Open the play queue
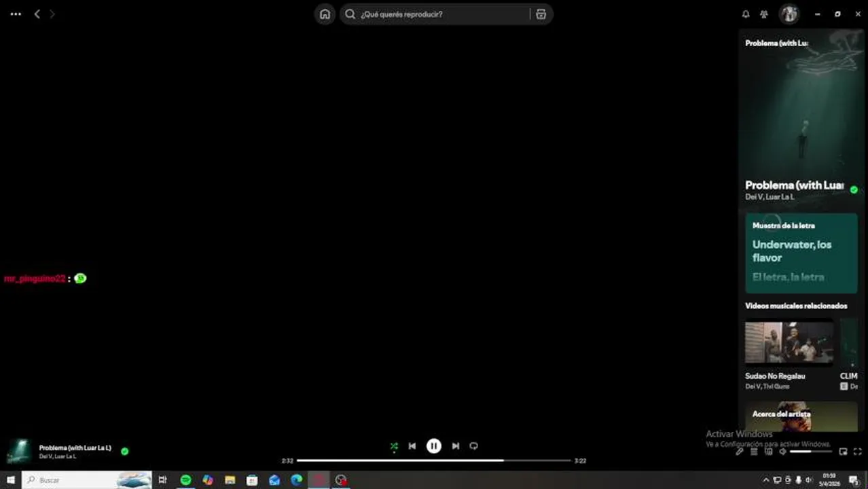This screenshot has width=868, height=489. [754, 452]
